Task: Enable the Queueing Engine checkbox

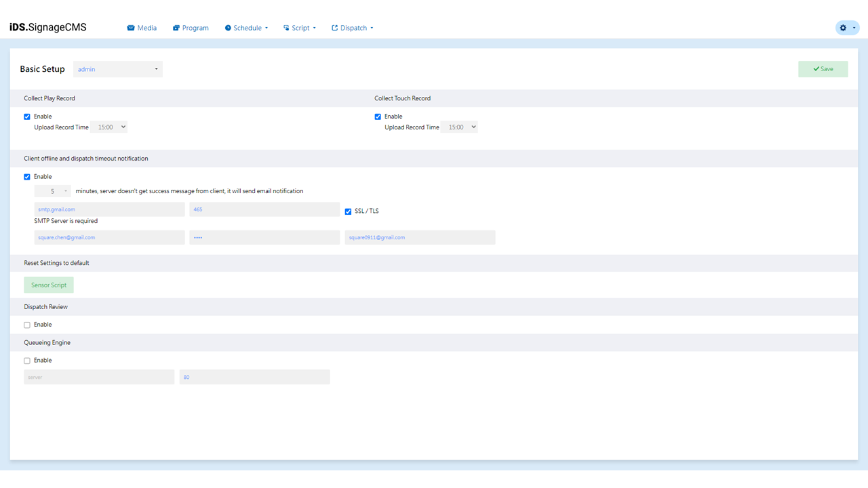Action: [x=27, y=361]
